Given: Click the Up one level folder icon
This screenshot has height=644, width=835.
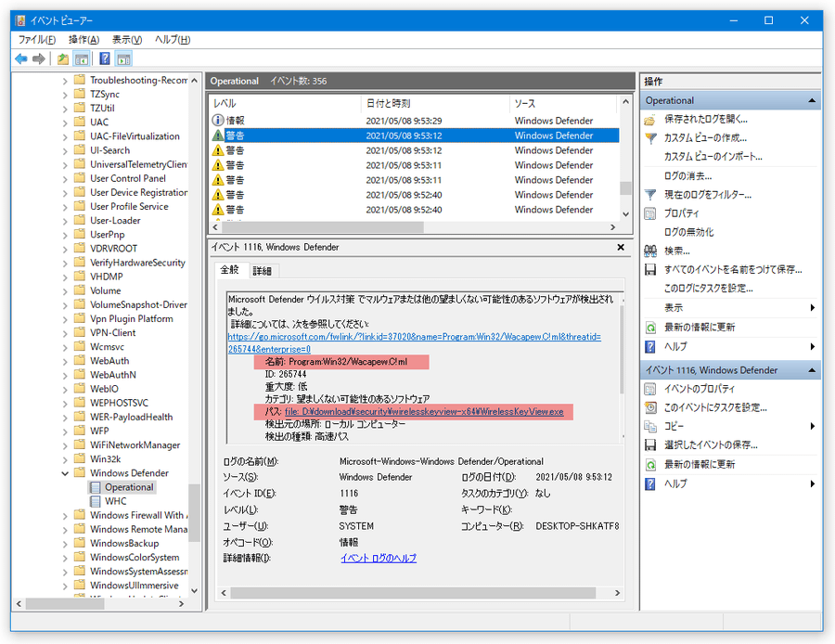Looking at the screenshot, I should pyautogui.click(x=63, y=58).
